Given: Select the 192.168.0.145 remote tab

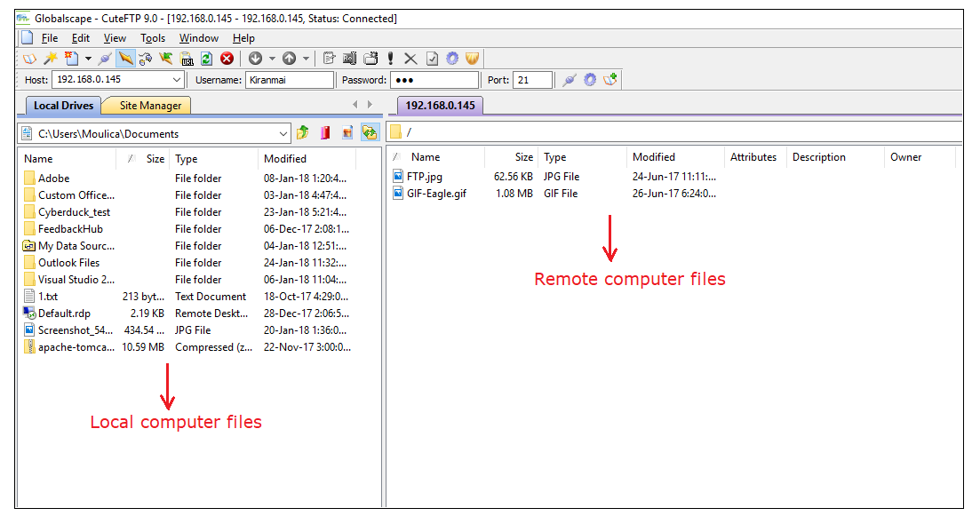Looking at the screenshot, I should (x=440, y=106).
